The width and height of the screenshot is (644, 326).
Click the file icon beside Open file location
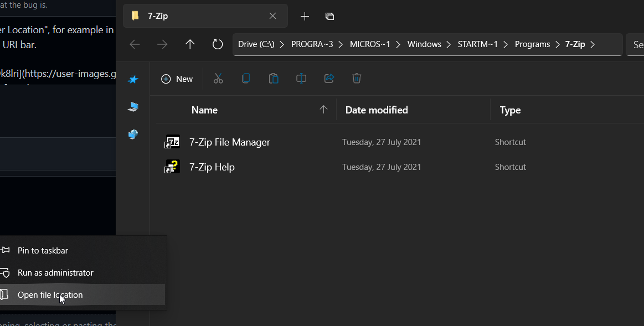(x=4, y=294)
